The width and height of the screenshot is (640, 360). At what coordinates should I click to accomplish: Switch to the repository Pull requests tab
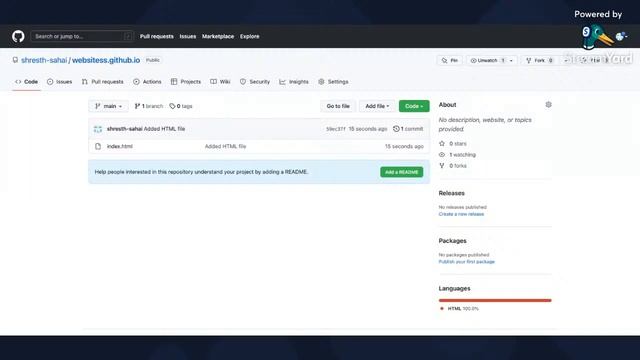(102, 82)
